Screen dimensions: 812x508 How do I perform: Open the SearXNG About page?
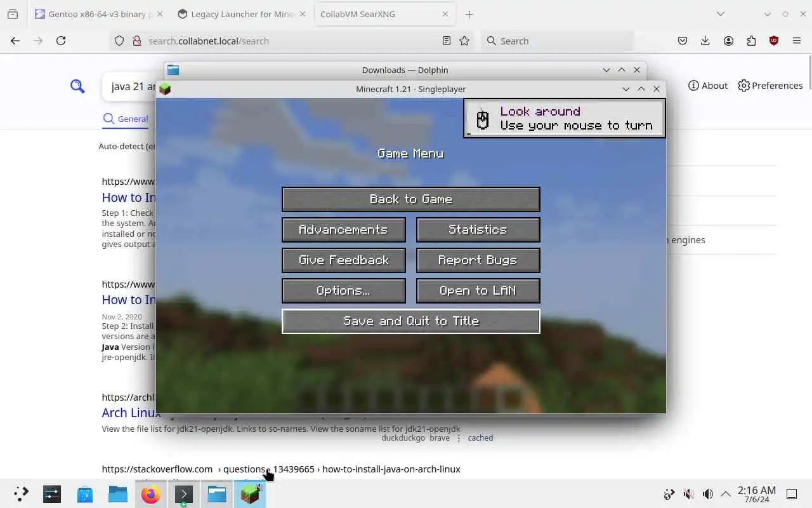coord(708,86)
